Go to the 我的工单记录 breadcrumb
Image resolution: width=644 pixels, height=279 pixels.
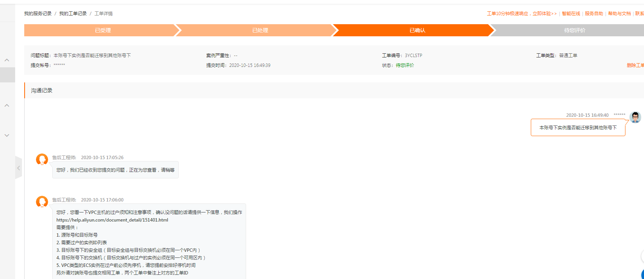(x=73, y=14)
